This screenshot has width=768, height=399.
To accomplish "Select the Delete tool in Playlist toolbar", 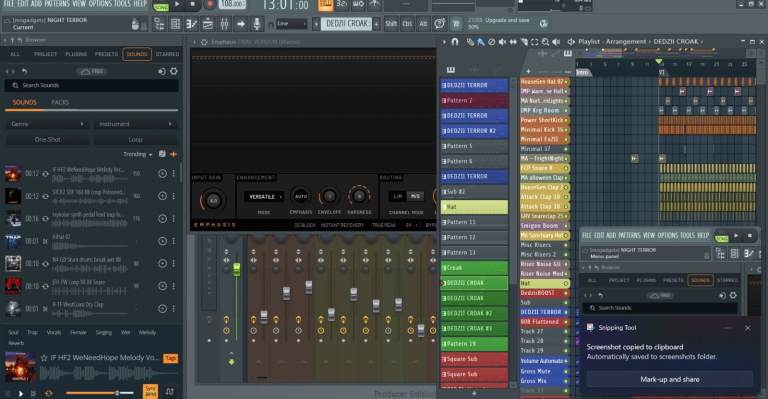I will pos(492,42).
